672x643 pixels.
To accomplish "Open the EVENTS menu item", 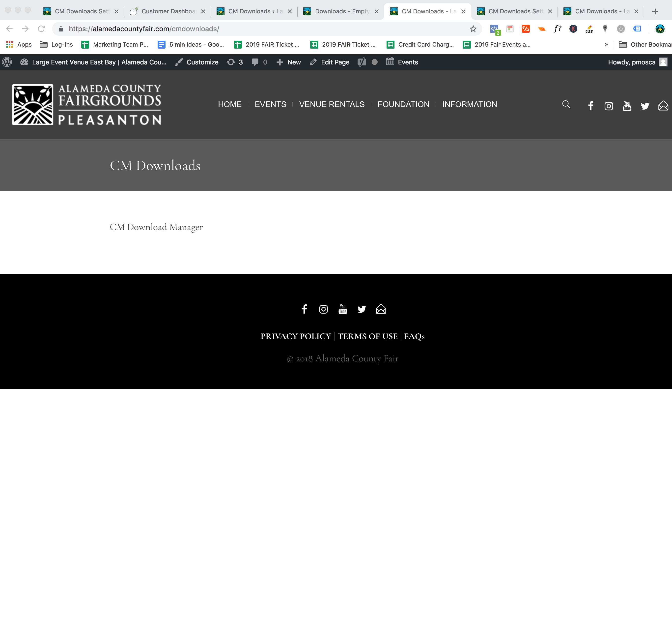I will [270, 104].
